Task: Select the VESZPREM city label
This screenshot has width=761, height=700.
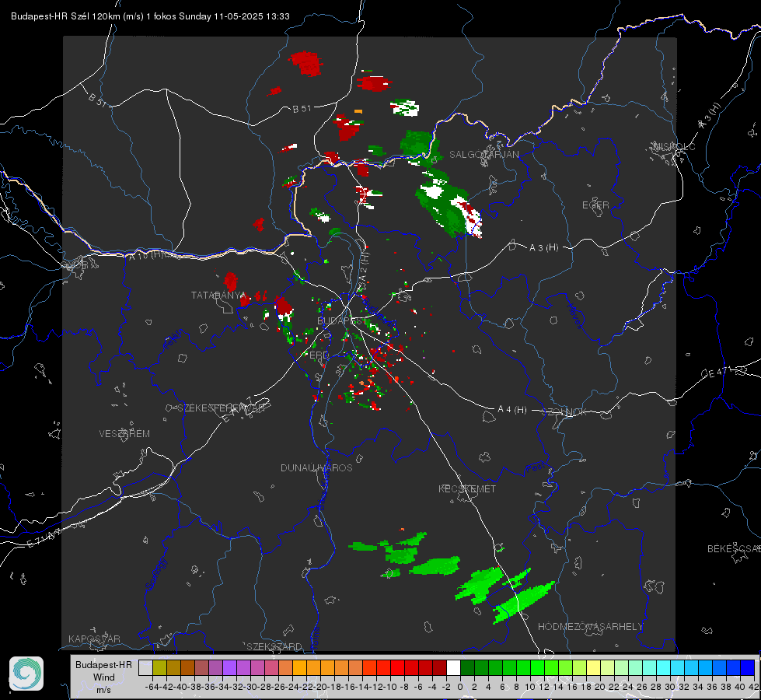Action: click(124, 434)
